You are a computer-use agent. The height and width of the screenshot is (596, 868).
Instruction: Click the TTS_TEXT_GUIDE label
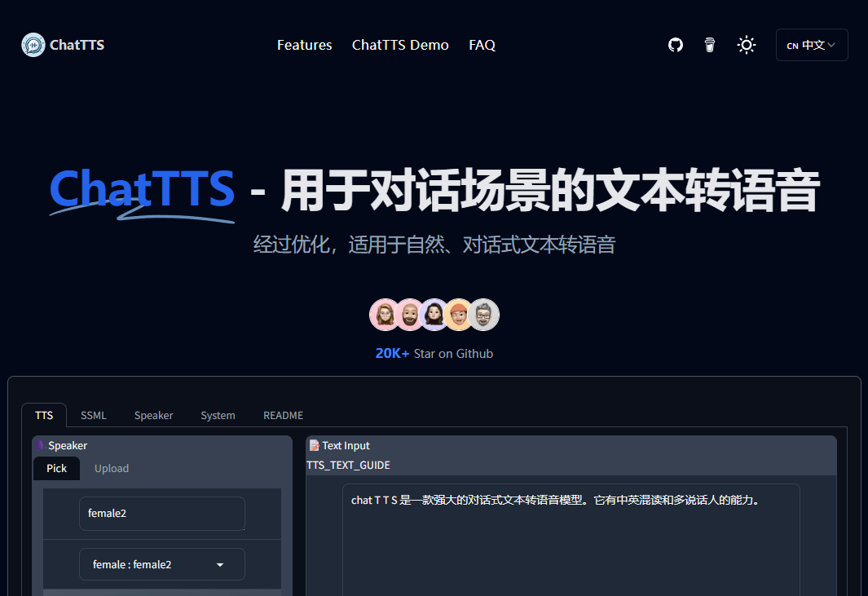click(348, 466)
